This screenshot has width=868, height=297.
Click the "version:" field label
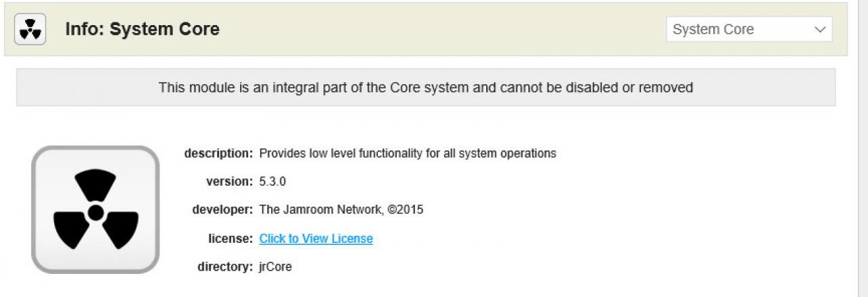[229, 182]
